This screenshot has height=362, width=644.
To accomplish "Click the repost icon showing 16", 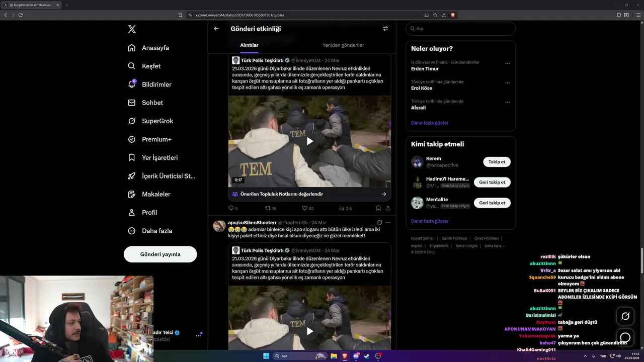I will pos(268,208).
